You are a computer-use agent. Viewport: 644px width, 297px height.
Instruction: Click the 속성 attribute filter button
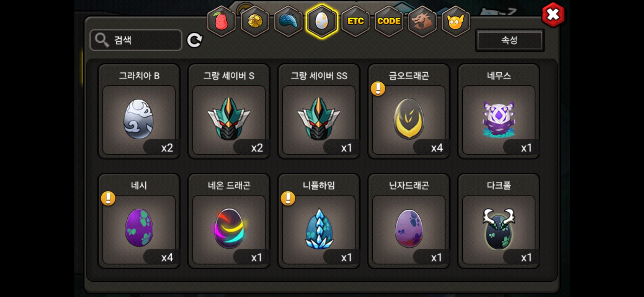pos(510,40)
